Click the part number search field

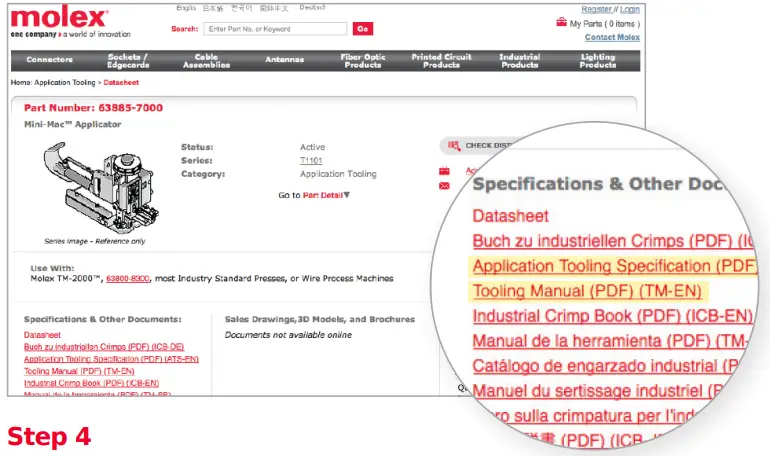point(275,29)
